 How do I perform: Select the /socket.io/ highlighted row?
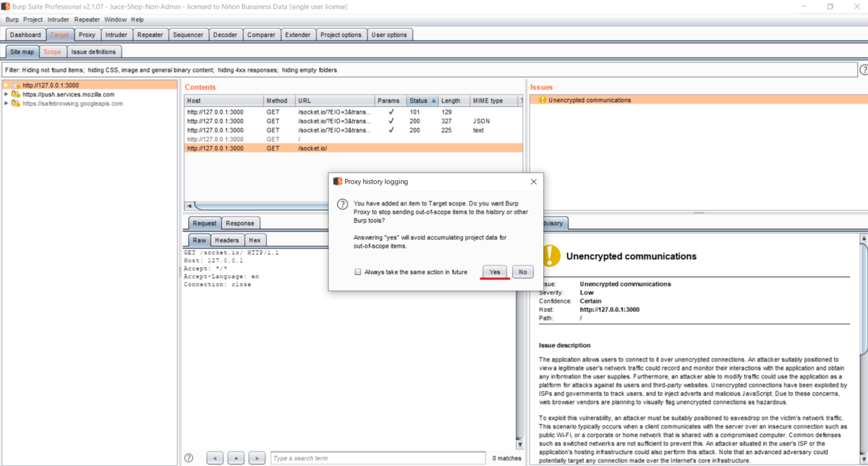point(353,148)
